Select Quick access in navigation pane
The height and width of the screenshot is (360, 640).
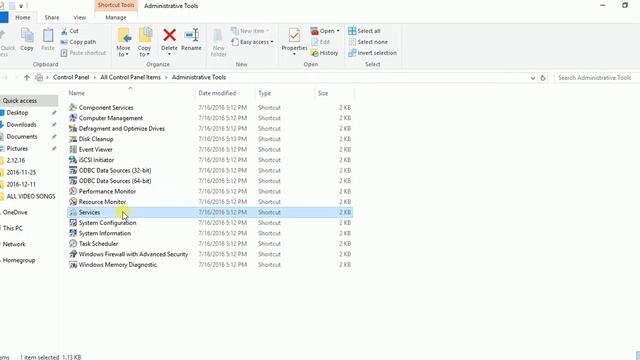click(29, 100)
